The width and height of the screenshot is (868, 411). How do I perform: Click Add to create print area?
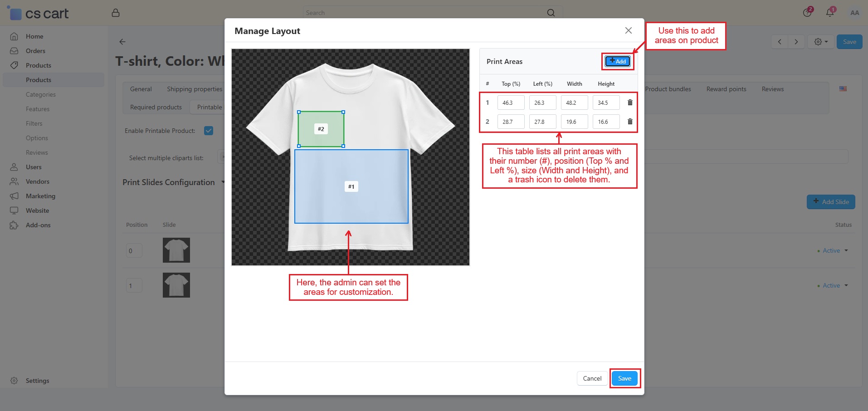618,61
